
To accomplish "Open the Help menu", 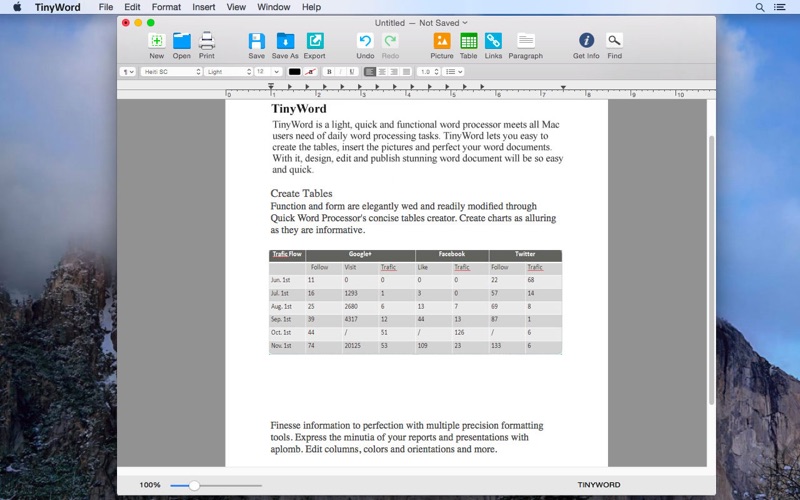I will tap(311, 7).
